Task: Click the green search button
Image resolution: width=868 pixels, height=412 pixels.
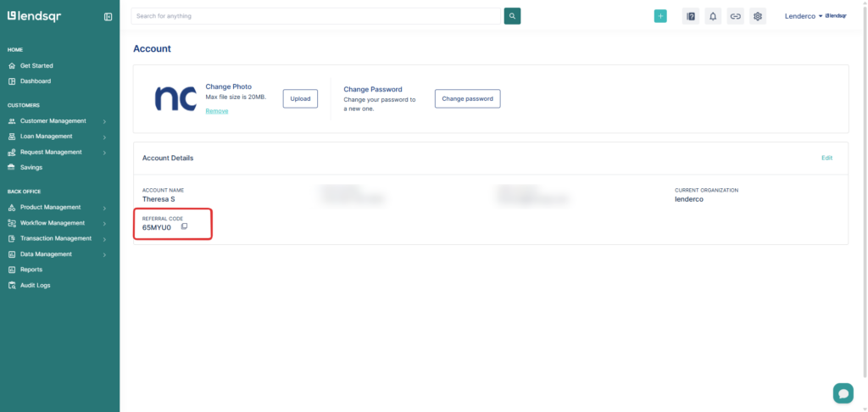Action: [512, 16]
